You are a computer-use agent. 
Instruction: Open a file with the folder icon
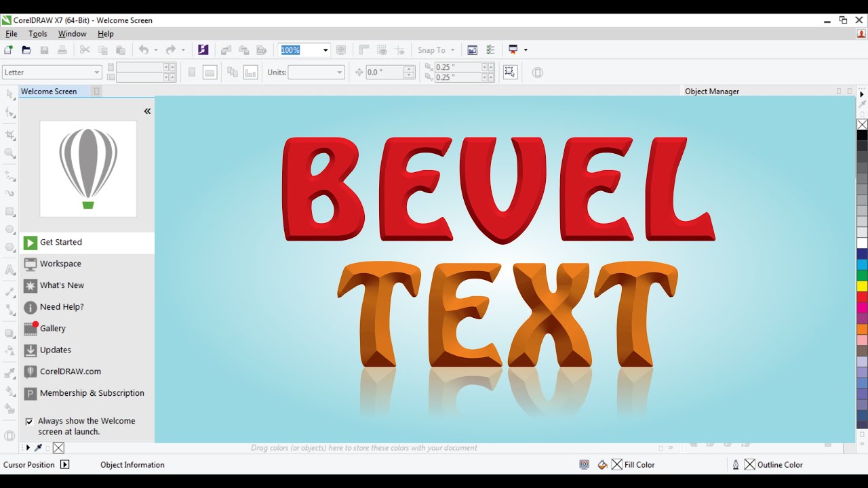tap(26, 49)
